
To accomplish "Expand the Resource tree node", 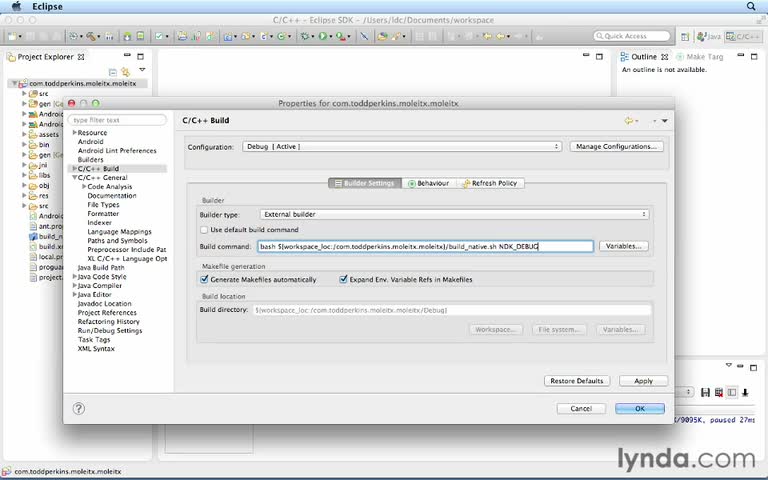I will click(x=74, y=132).
